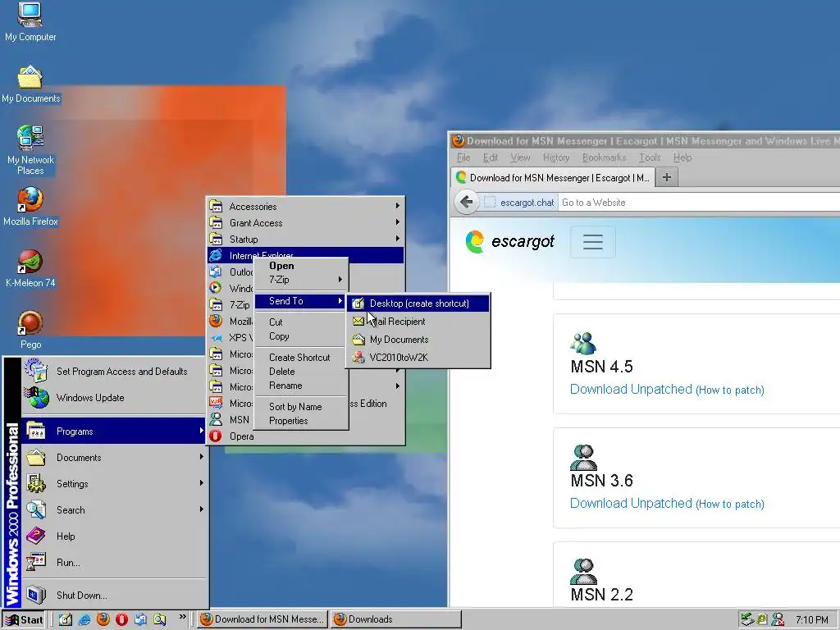The width and height of the screenshot is (840, 630).
Task: Open escargot hamburger navigation menu
Action: pyautogui.click(x=593, y=242)
